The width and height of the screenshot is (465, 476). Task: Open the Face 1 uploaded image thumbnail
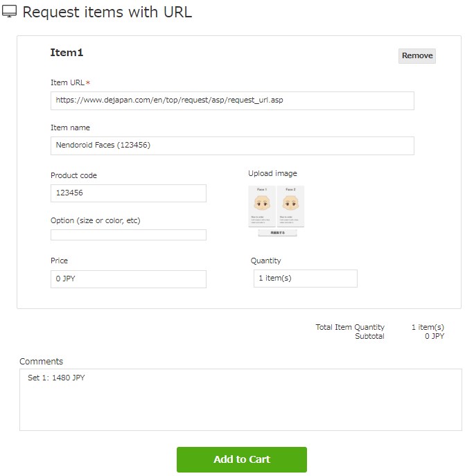[x=262, y=206]
